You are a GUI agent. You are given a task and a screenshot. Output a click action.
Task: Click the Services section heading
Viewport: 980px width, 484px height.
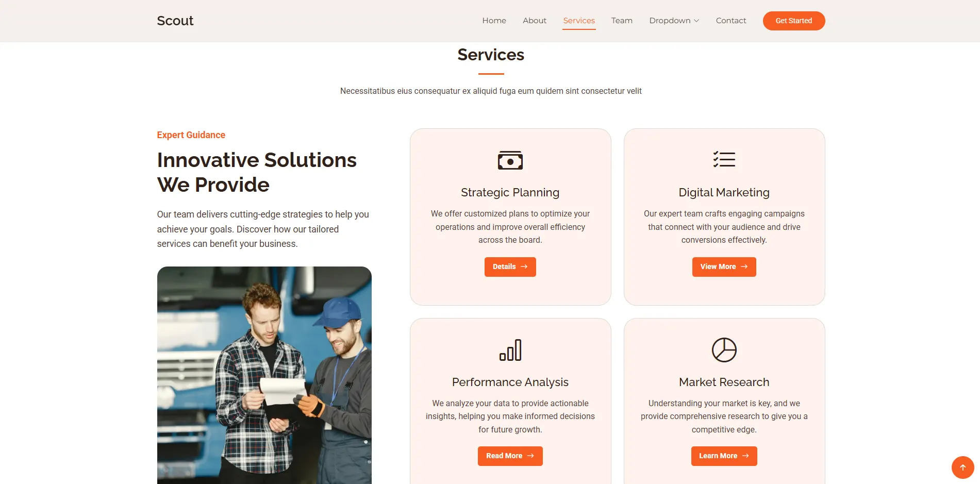[x=490, y=55]
